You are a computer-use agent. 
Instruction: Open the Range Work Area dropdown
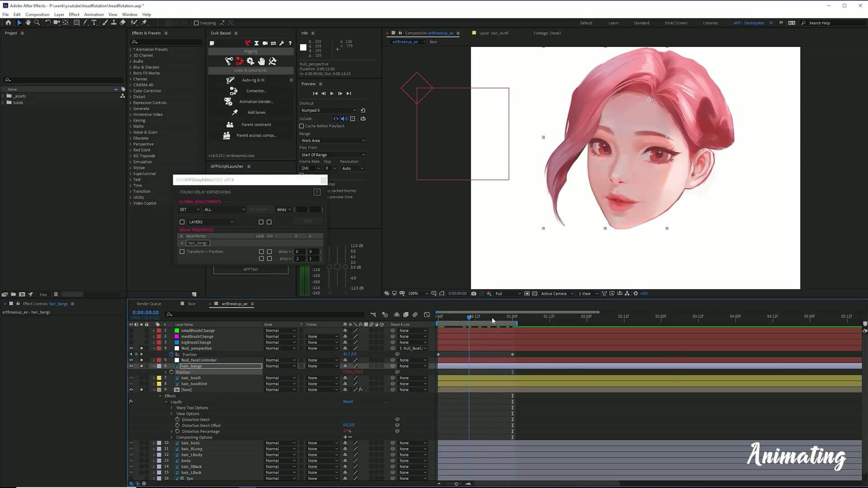click(333, 141)
